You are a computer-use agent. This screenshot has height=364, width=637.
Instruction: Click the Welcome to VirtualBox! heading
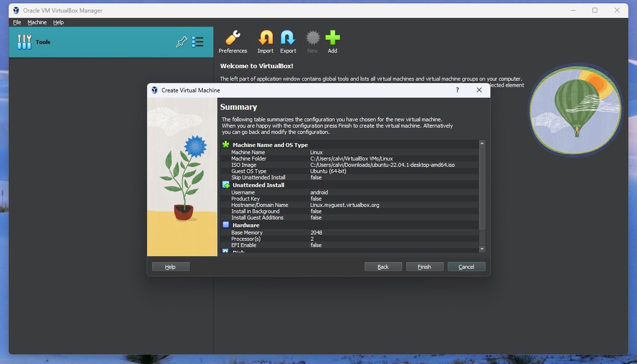click(x=257, y=66)
